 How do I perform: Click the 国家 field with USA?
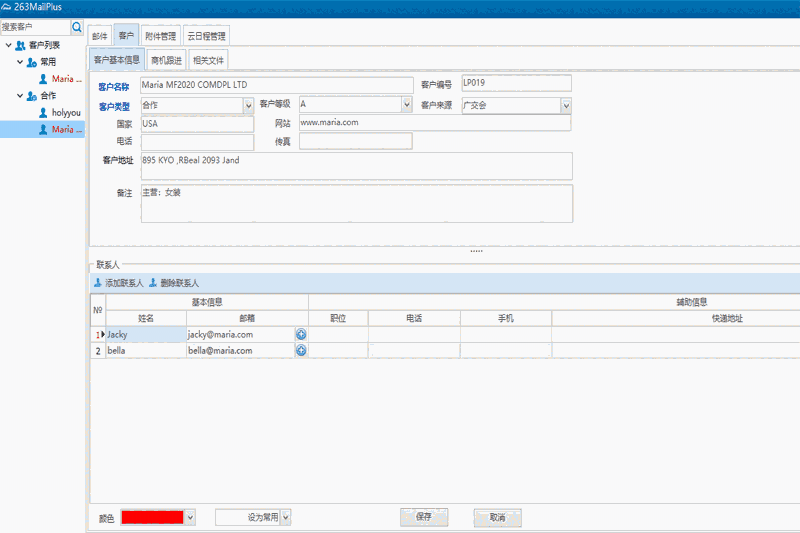pos(197,124)
